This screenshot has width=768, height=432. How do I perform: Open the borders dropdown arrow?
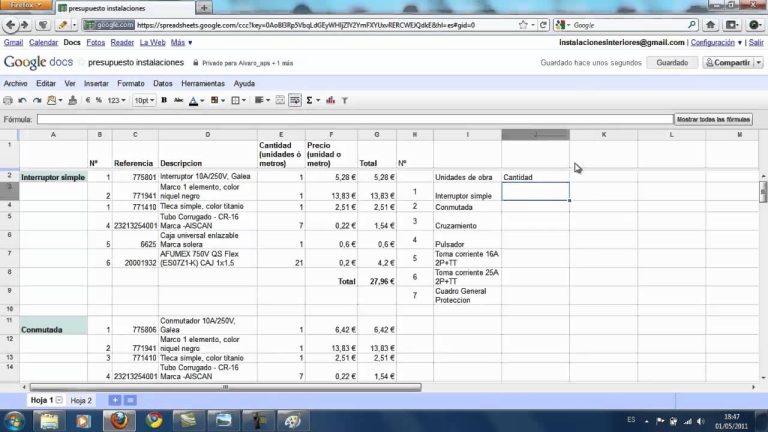[x=244, y=101]
